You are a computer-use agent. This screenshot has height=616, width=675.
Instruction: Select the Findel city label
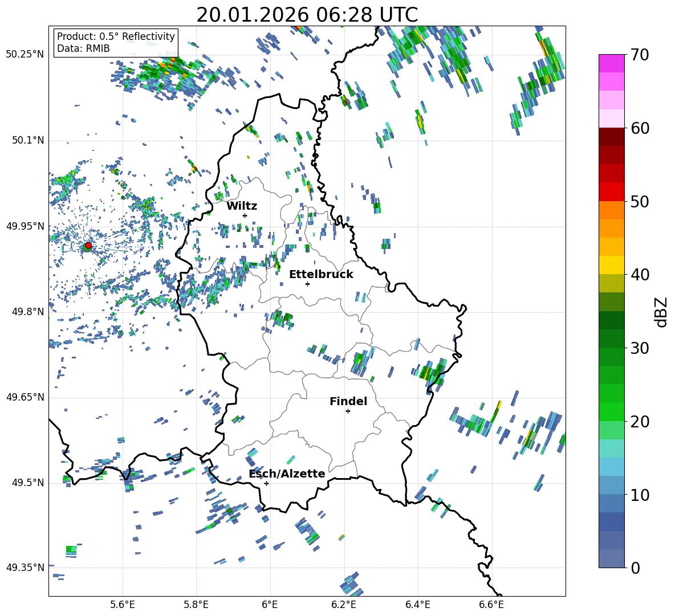point(348,401)
